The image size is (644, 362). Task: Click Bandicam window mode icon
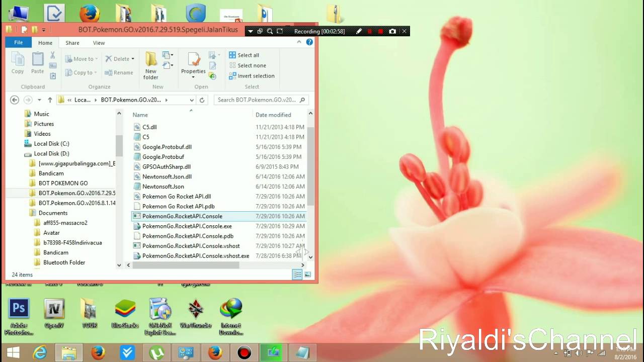tap(260, 31)
